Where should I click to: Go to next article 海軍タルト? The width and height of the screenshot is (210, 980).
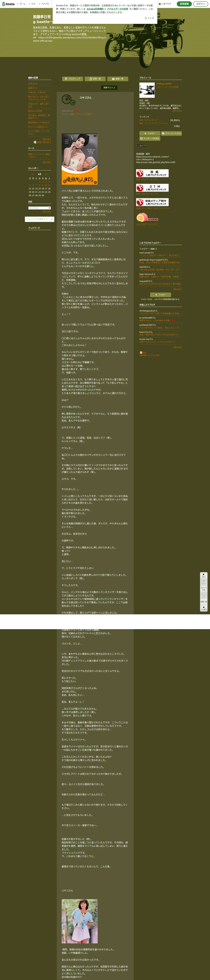(x=109, y=88)
